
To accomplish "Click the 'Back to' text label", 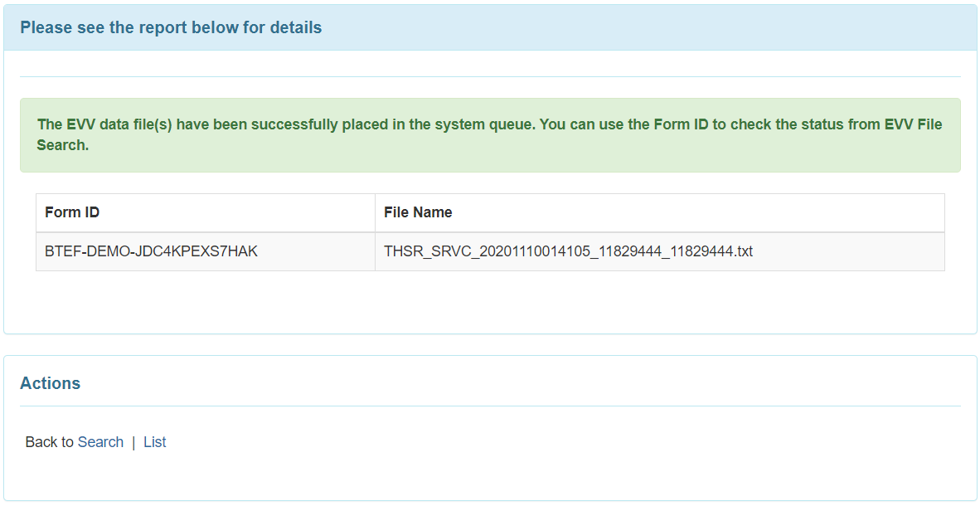I will tap(50, 442).
